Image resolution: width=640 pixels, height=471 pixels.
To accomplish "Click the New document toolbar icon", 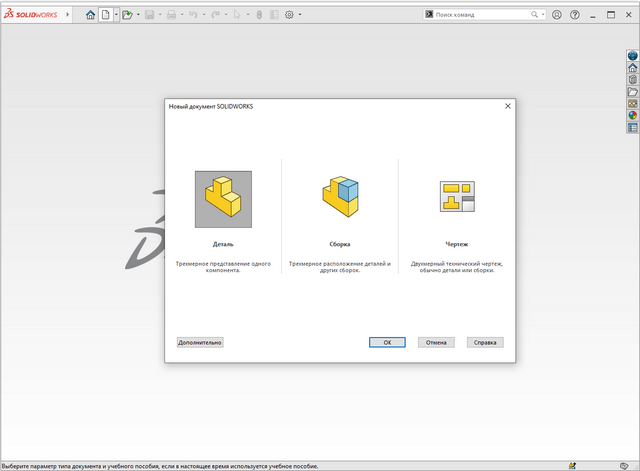I will click(x=105, y=15).
